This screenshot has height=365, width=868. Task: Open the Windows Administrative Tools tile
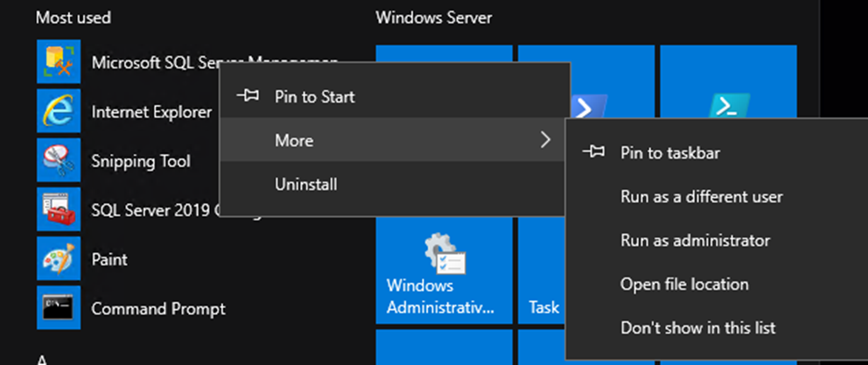[x=444, y=270]
